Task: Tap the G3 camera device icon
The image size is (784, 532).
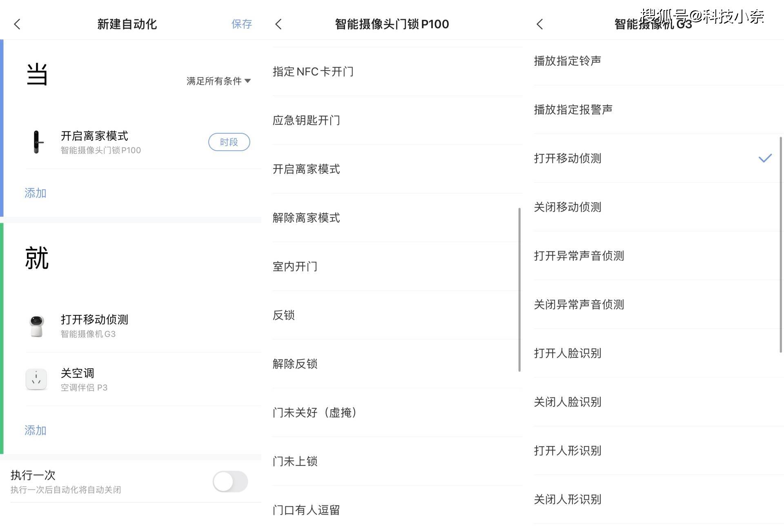Action: click(x=37, y=326)
